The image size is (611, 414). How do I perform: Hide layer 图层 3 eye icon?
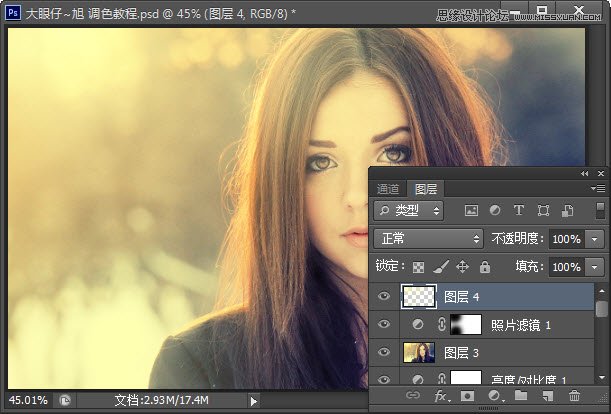pyautogui.click(x=384, y=352)
